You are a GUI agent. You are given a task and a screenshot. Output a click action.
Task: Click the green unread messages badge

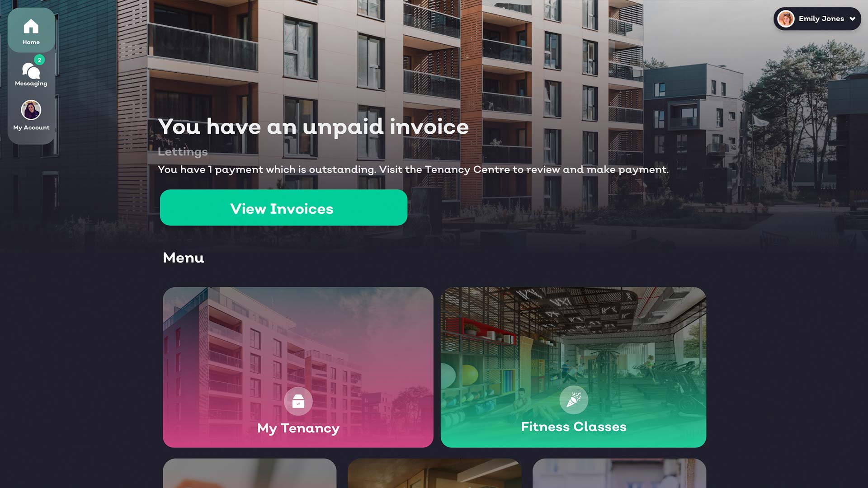click(x=39, y=60)
